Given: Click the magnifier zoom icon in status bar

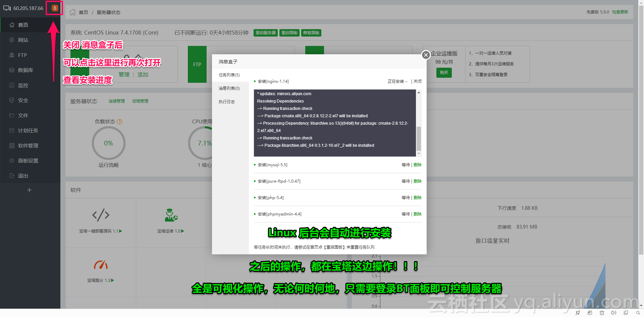Looking at the screenshot, I should [x=638, y=313].
